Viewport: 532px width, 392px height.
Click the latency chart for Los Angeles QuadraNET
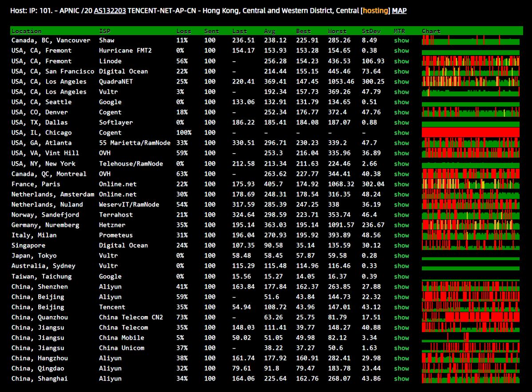[x=471, y=81]
